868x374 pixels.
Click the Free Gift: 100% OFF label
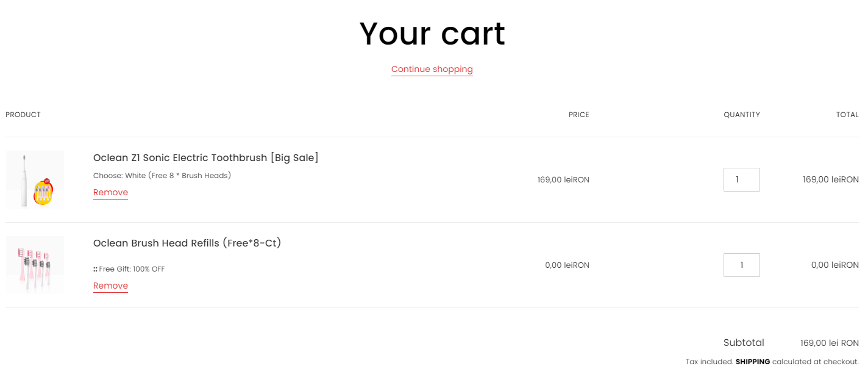point(129,269)
